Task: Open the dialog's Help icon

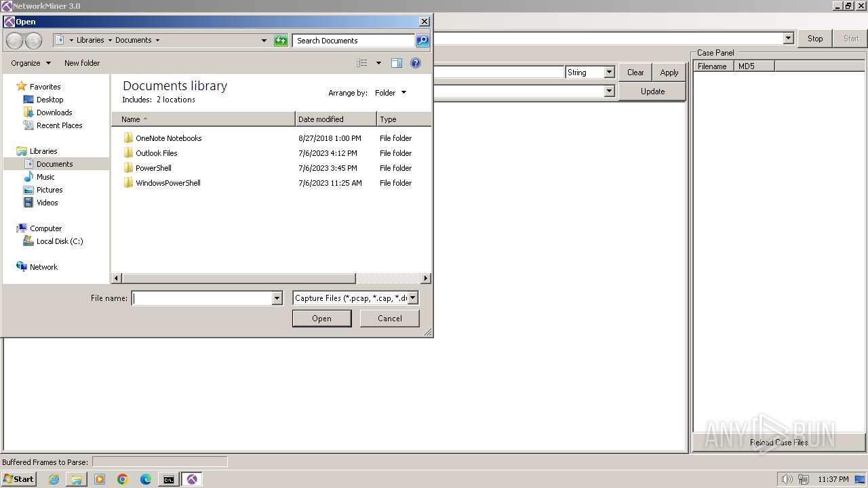Action: click(416, 63)
